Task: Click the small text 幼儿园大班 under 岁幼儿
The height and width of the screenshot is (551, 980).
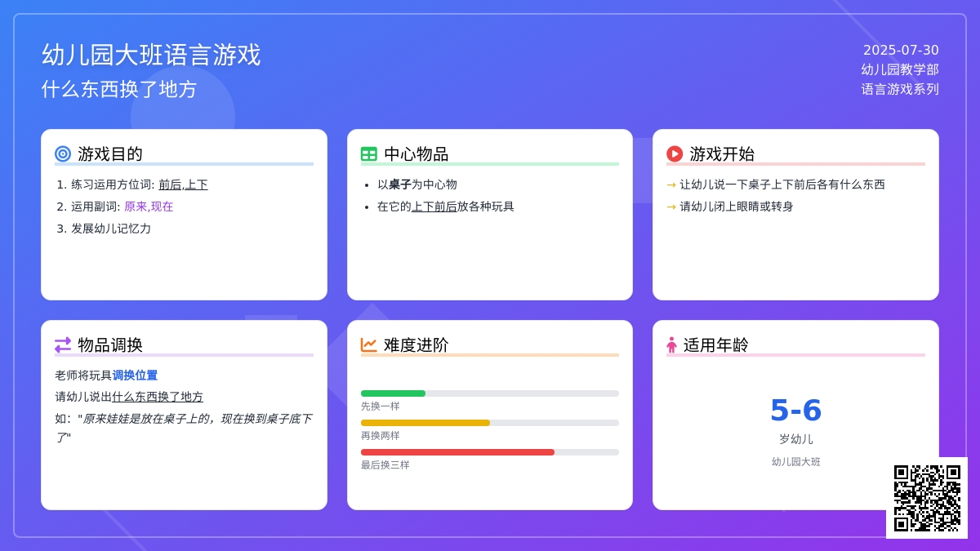Action: tap(796, 462)
